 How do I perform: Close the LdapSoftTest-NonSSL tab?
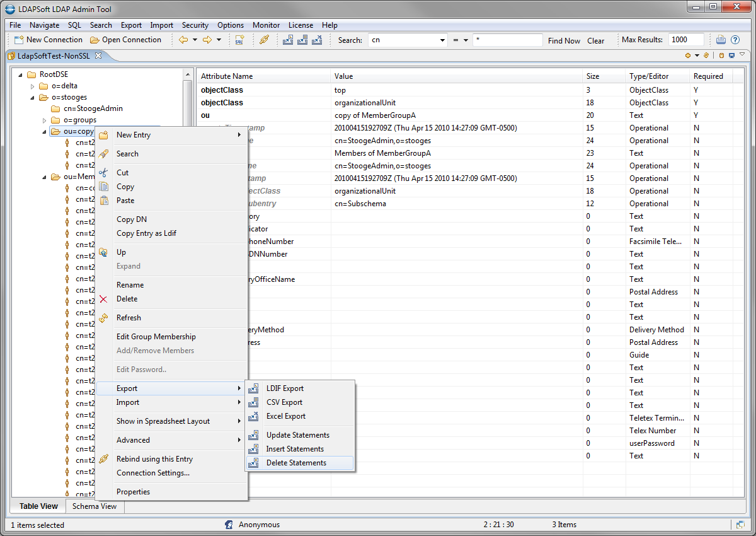(x=98, y=55)
